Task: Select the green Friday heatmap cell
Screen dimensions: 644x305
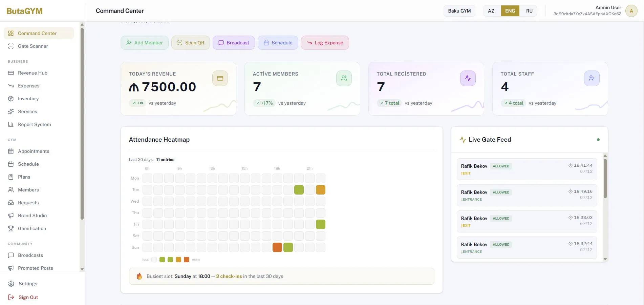Action: click(x=321, y=224)
